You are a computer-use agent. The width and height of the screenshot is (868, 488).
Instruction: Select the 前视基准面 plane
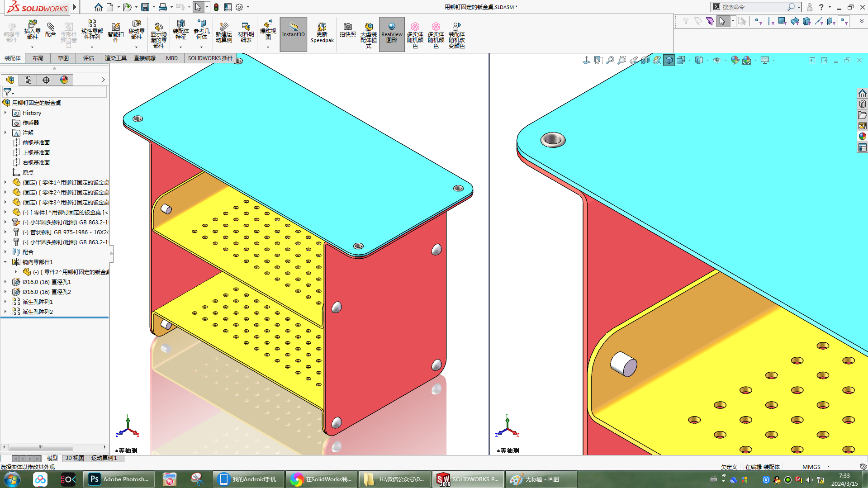pos(36,142)
